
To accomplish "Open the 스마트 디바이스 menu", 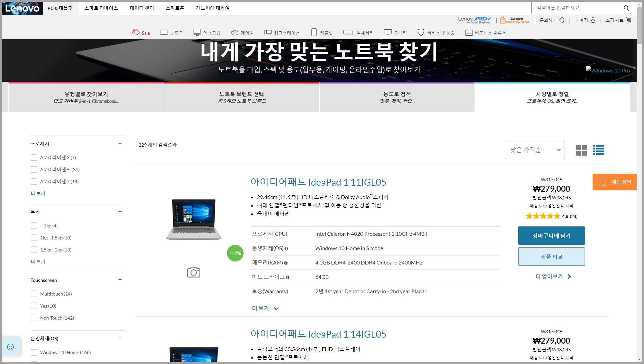I will 101,8.
